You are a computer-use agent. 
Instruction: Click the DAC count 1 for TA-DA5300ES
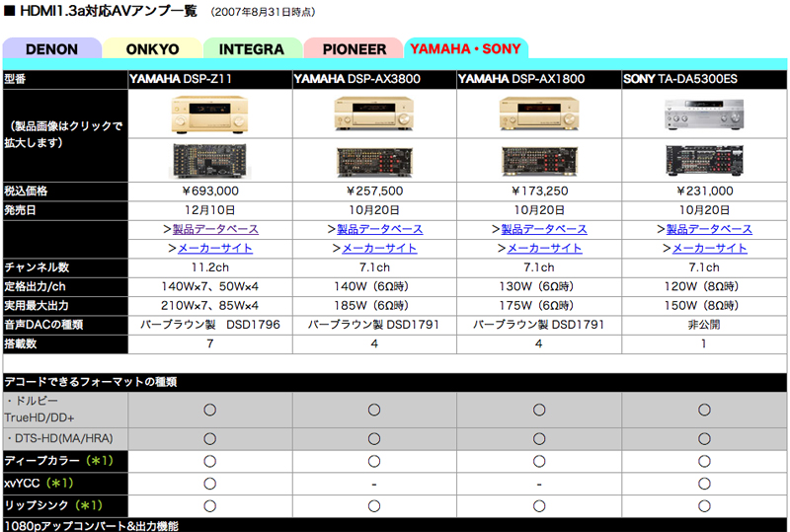point(704,344)
